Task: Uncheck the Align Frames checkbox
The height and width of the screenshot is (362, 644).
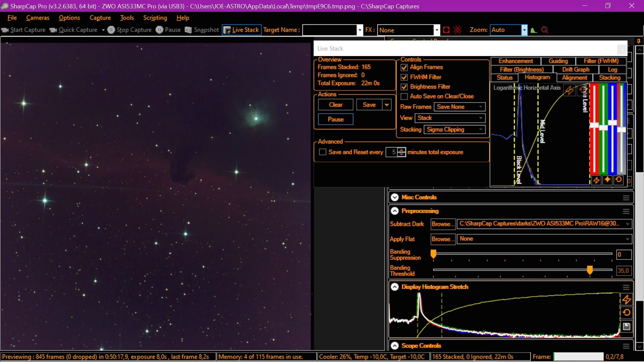Action: pos(404,67)
